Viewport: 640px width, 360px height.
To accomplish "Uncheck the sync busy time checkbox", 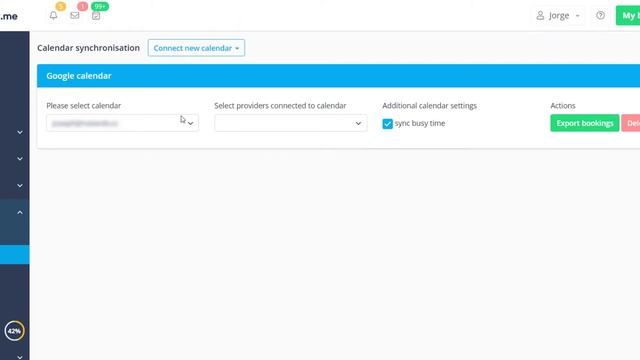I will click(387, 124).
